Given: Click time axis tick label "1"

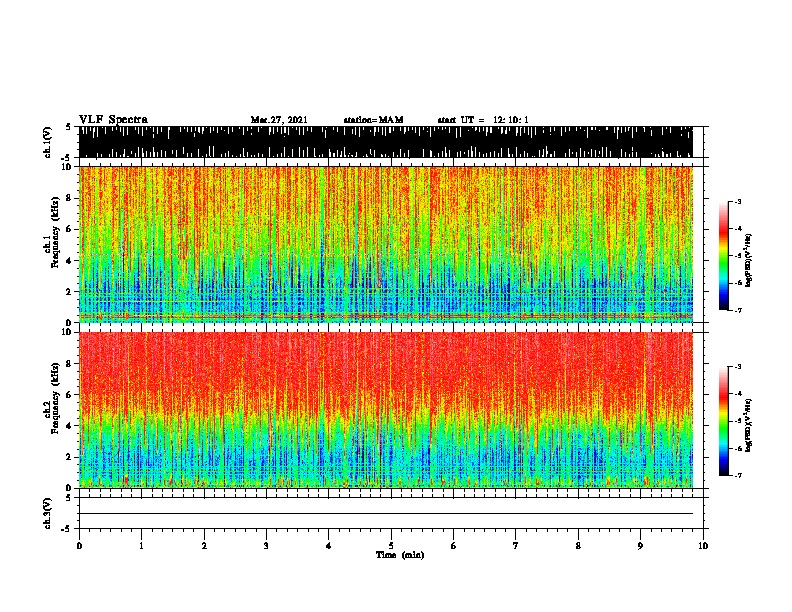Looking at the screenshot, I should [x=142, y=546].
